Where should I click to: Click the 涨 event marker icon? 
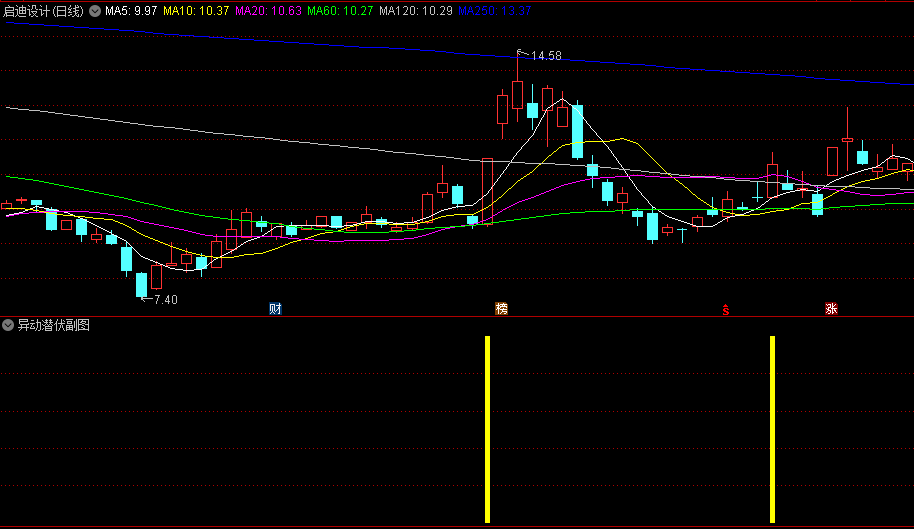[831, 309]
